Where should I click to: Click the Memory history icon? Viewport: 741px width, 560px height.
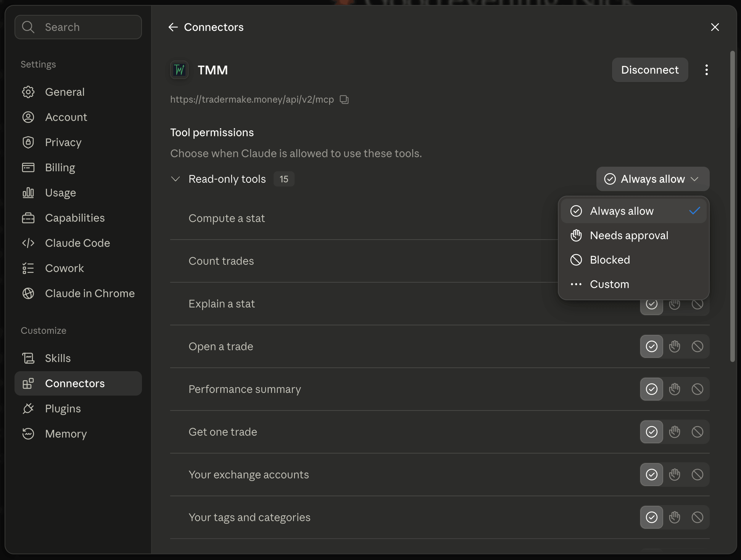pos(28,434)
